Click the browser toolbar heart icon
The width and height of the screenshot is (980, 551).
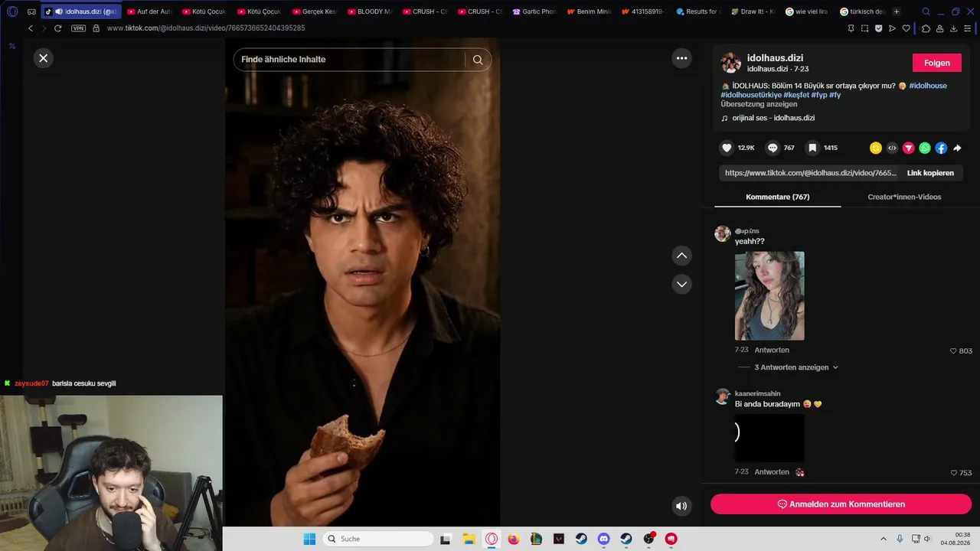pyautogui.click(x=906, y=28)
